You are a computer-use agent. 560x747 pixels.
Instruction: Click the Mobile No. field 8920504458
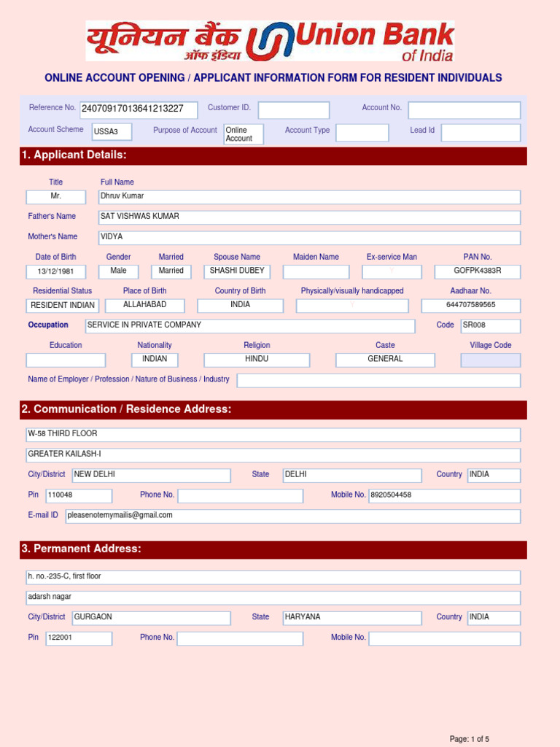pyautogui.click(x=445, y=496)
